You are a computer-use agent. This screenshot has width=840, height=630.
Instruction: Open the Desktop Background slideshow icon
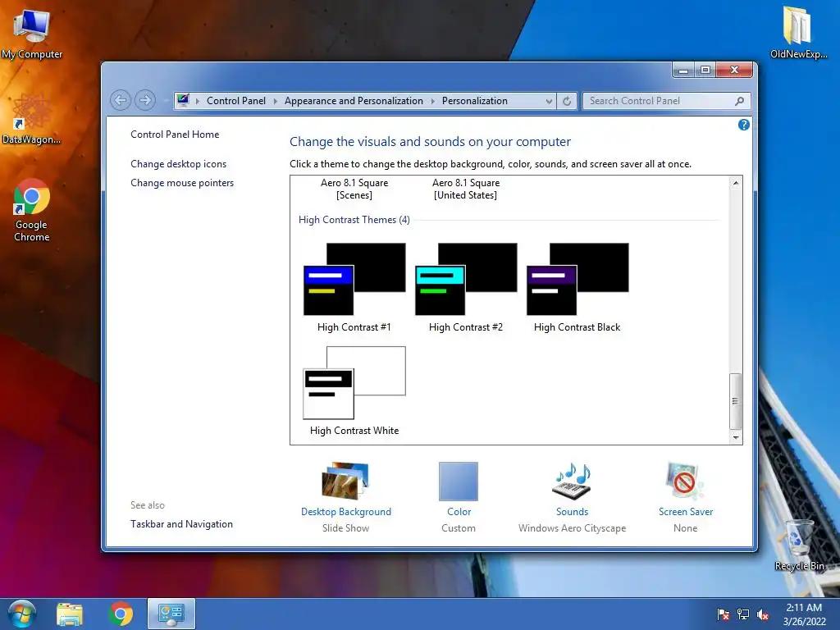click(345, 481)
